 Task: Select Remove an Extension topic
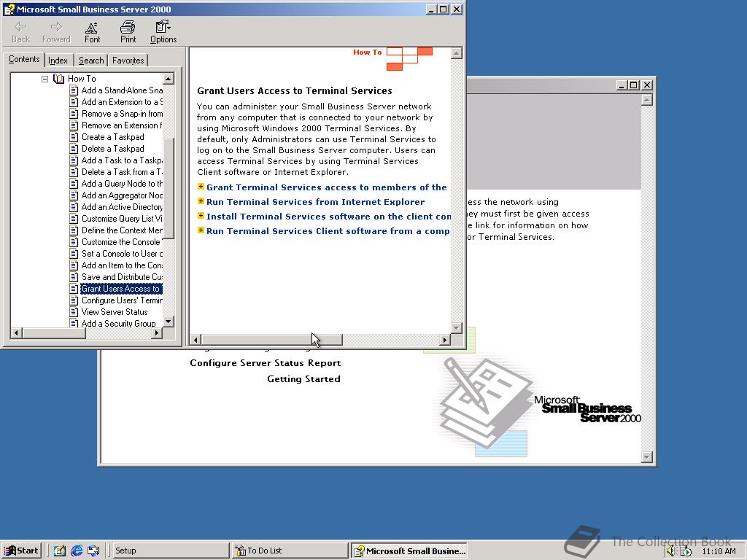point(122,125)
